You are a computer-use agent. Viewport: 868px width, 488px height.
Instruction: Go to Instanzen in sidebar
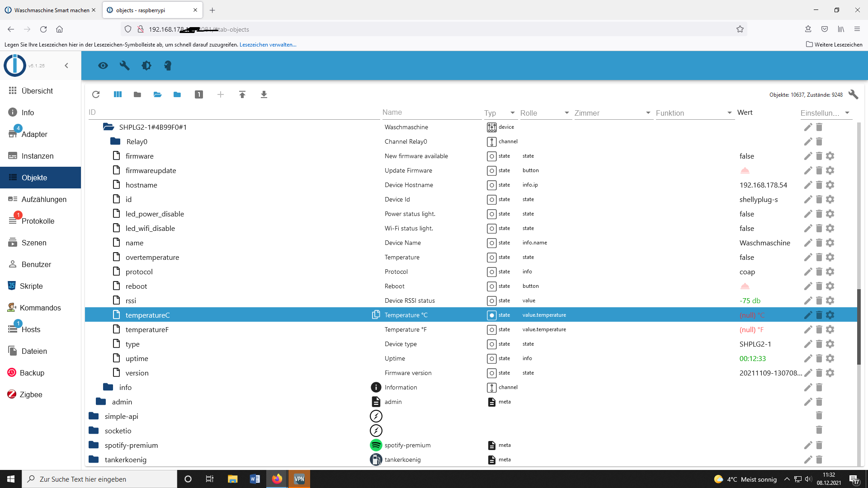point(40,156)
